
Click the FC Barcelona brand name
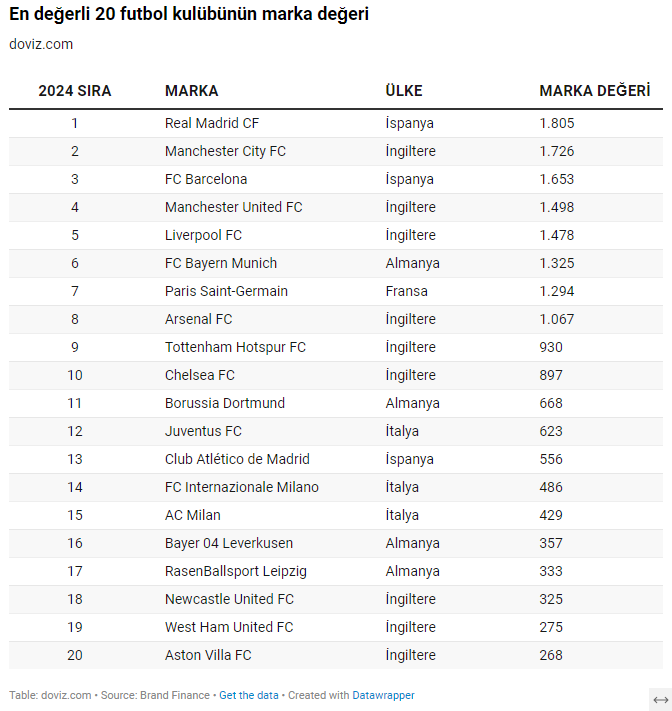(x=206, y=179)
